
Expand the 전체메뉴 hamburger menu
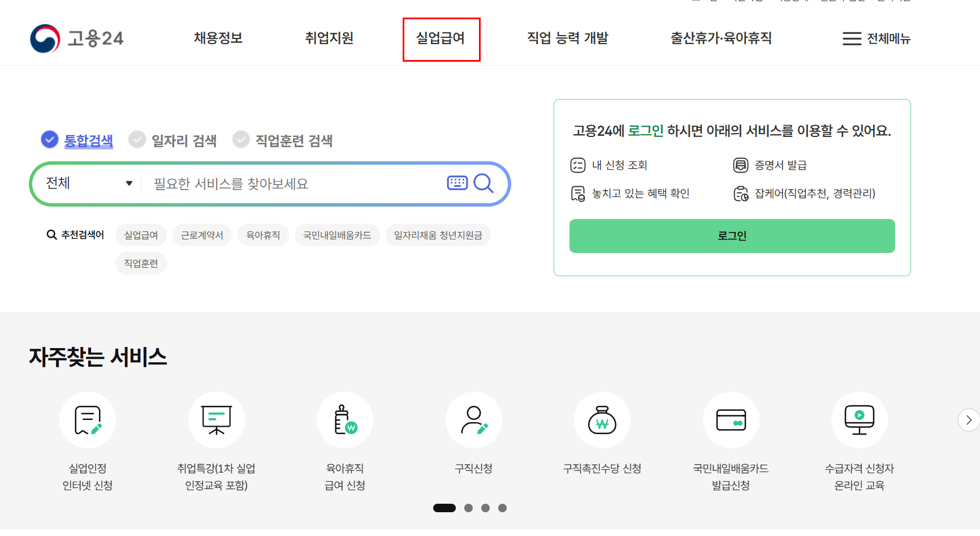click(875, 38)
